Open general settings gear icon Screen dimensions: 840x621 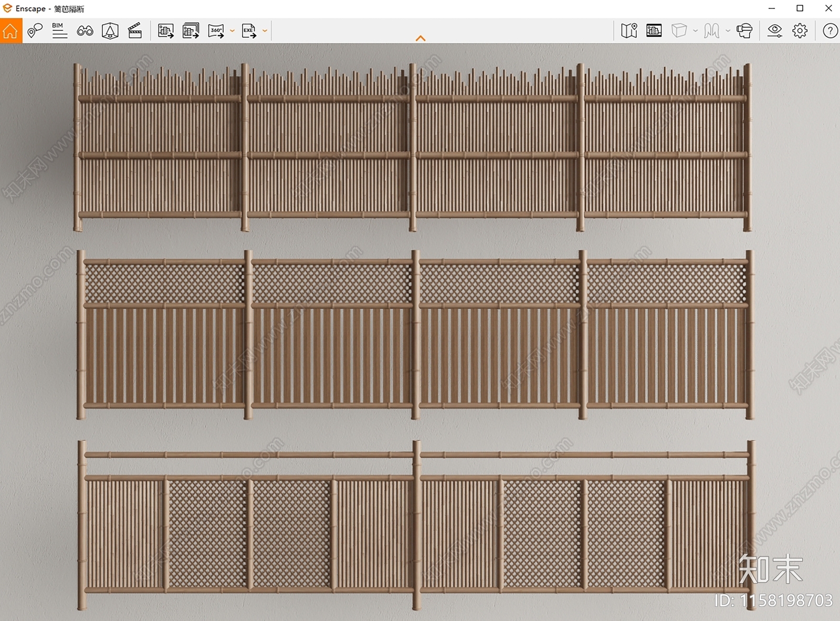(x=800, y=31)
